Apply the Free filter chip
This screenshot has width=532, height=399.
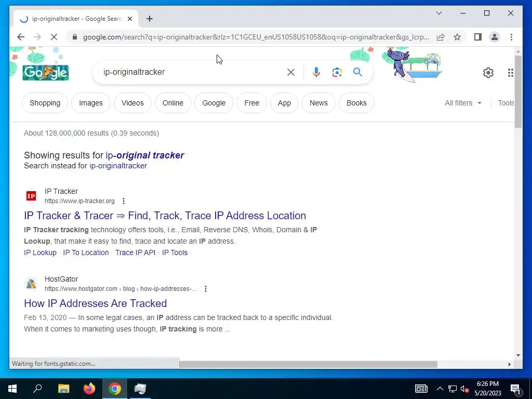pos(252,103)
